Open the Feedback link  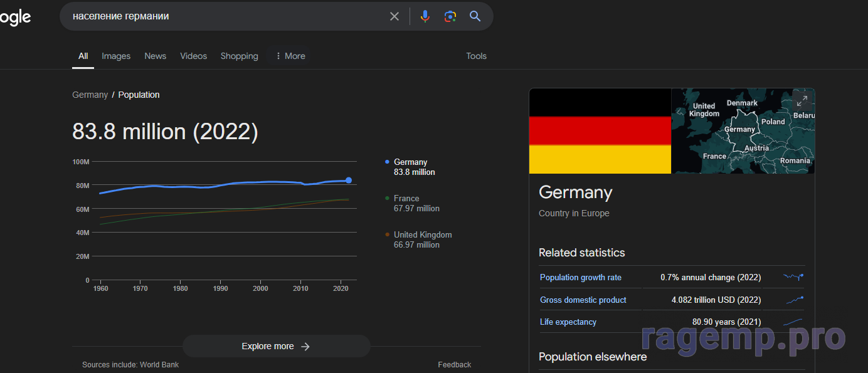click(x=454, y=365)
